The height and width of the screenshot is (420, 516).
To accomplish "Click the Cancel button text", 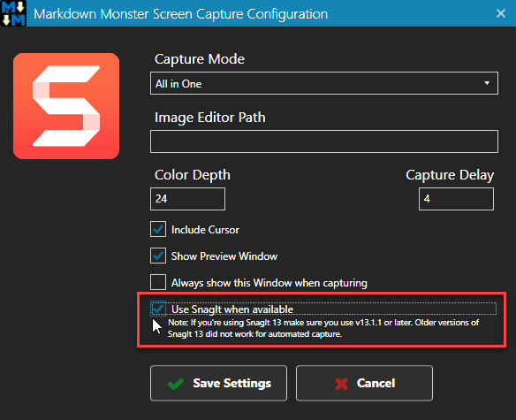I will pos(376,383).
